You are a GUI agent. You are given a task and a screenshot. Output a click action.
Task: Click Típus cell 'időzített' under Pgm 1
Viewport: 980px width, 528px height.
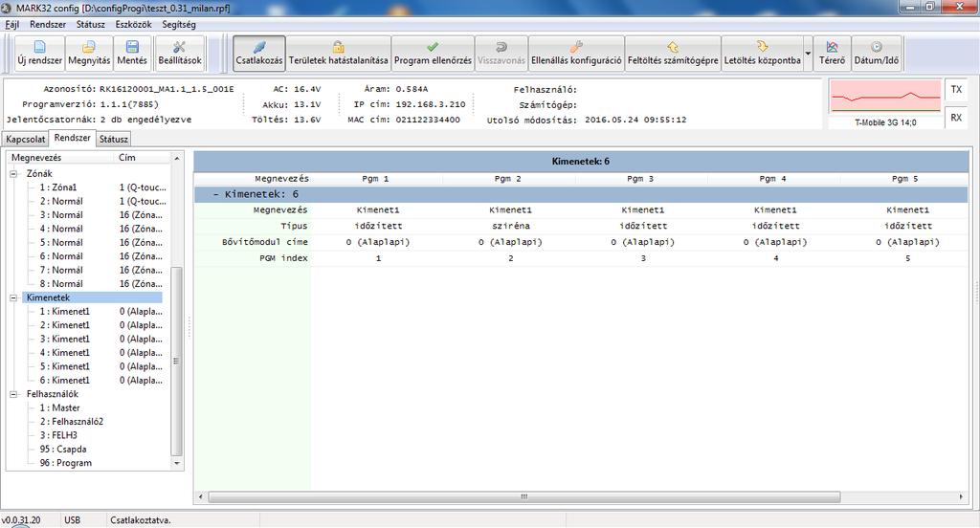coord(378,226)
